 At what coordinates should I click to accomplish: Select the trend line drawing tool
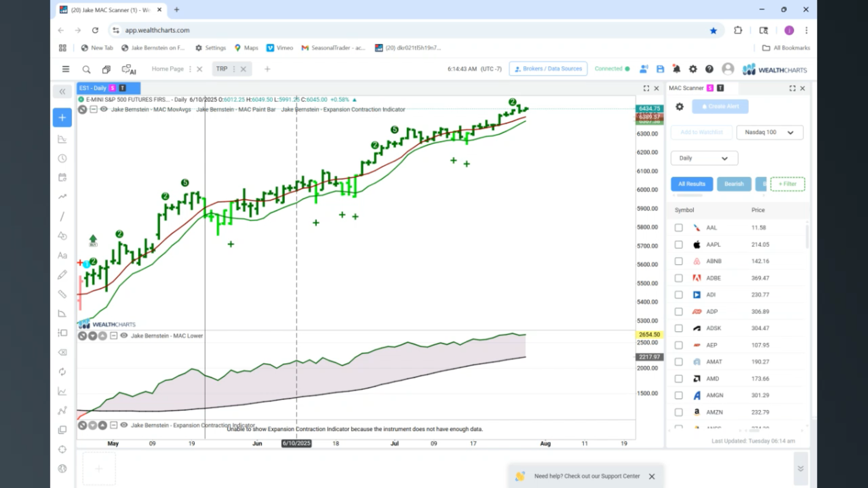(x=62, y=216)
